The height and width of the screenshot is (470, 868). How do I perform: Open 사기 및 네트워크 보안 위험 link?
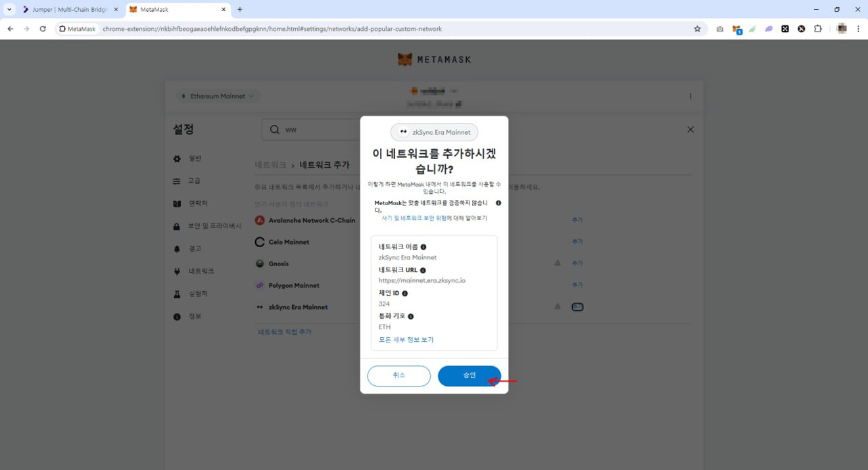(414, 218)
